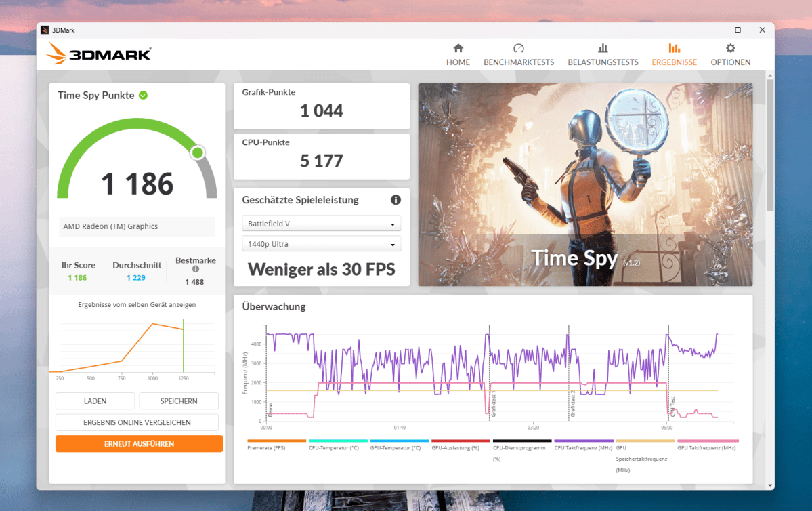
Task: Click the Bestmarke value 1 488
Action: 195,282
